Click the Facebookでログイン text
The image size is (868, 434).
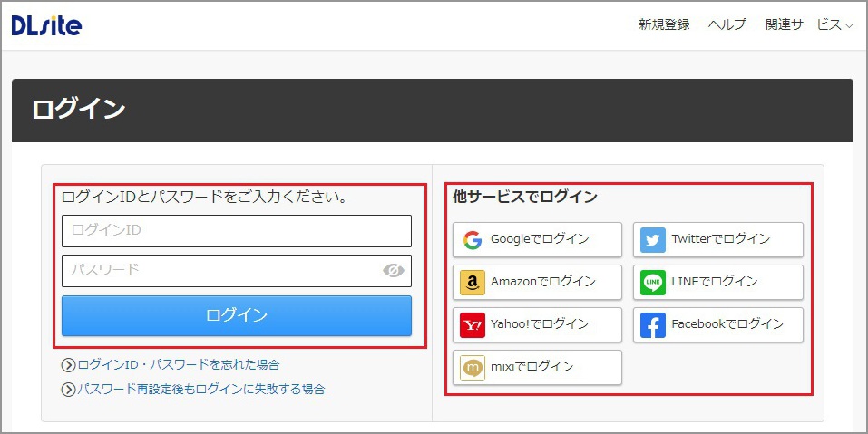[x=728, y=324]
